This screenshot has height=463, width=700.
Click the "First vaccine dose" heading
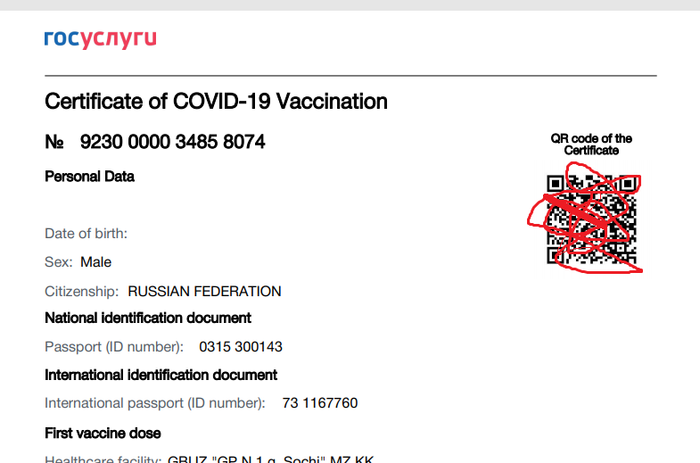(x=103, y=433)
